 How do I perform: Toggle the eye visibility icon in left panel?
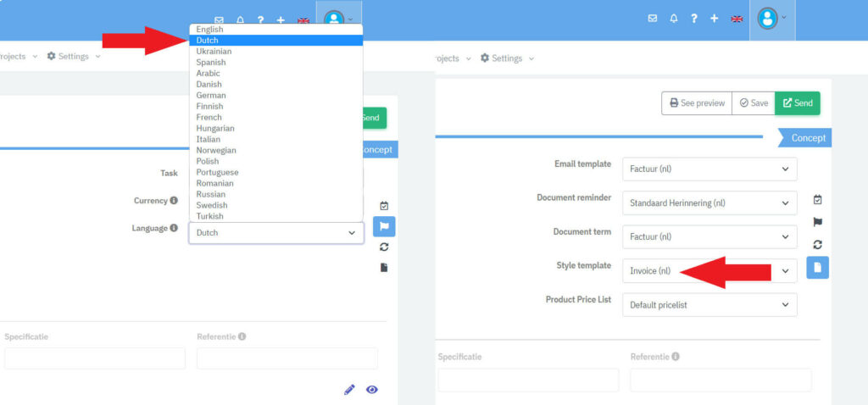(372, 390)
